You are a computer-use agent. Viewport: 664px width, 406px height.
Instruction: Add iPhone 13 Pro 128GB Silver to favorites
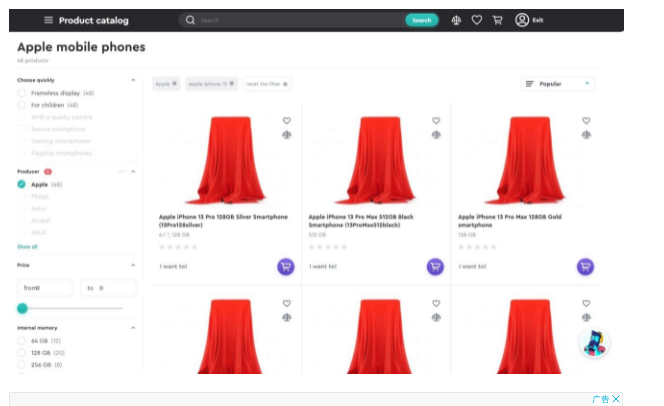[x=287, y=121]
